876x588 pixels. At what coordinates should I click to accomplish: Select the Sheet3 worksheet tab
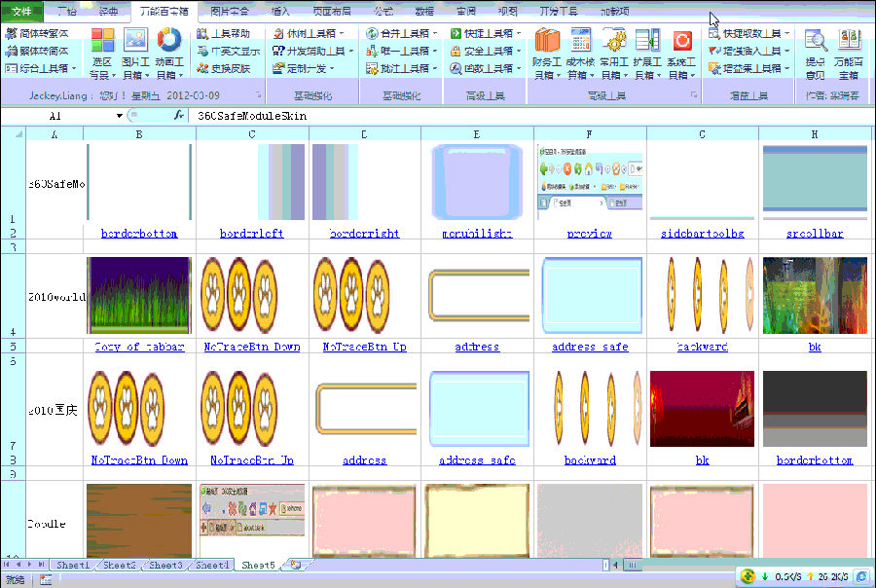click(164, 565)
